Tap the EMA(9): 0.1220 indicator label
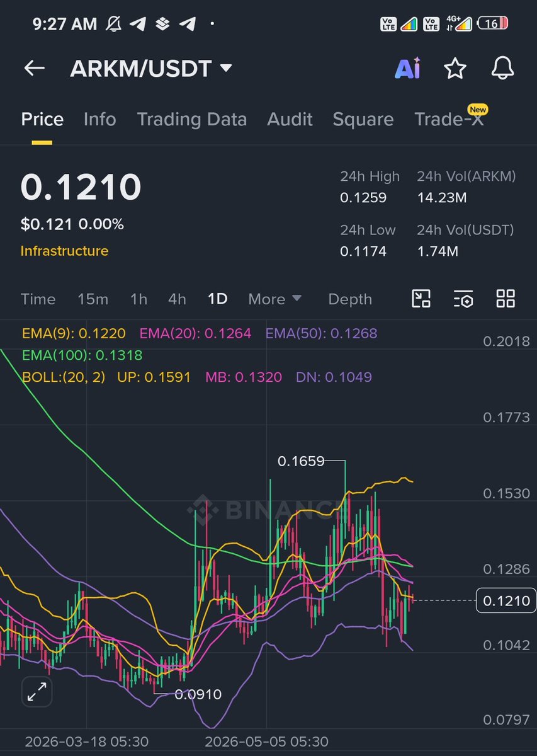The height and width of the screenshot is (756, 537). (74, 333)
